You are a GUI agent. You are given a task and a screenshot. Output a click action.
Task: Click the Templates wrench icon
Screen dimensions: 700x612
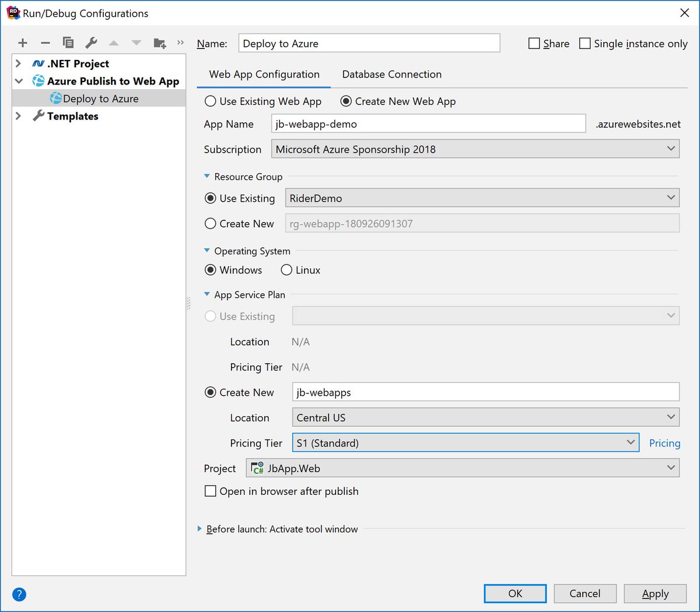(x=38, y=116)
